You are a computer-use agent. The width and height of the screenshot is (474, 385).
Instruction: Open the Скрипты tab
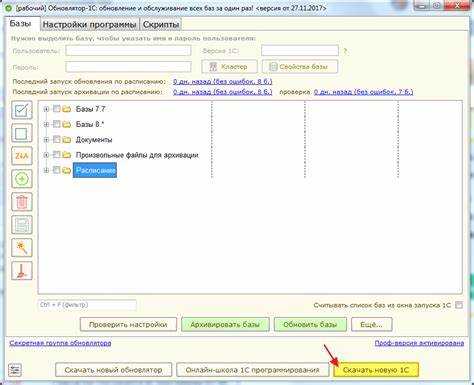pyautogui.click(x=161, y=25)
